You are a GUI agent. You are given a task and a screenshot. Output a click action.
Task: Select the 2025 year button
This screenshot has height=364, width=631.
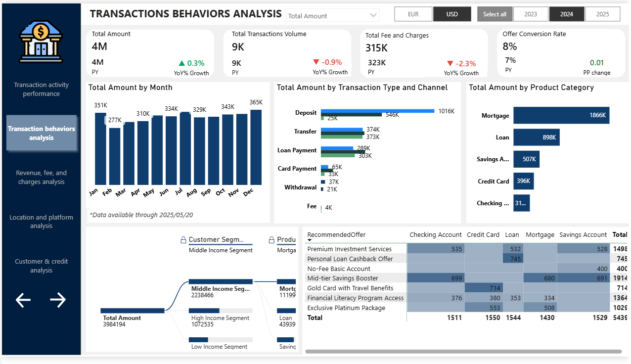[602, 14]
